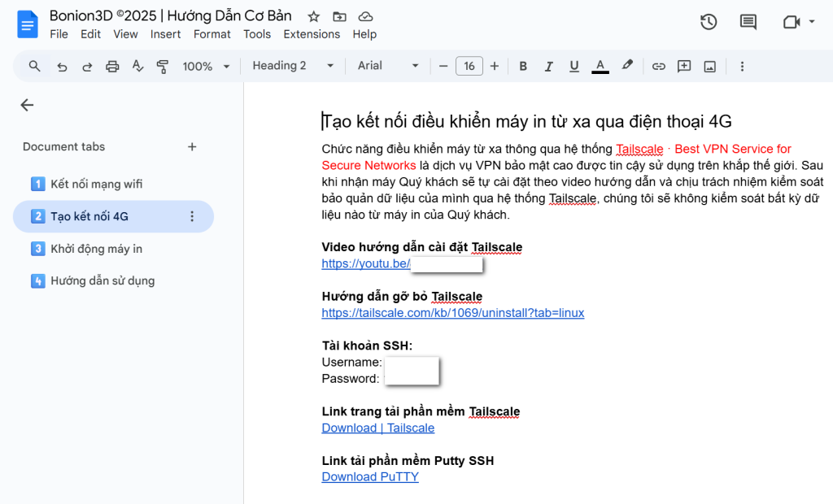Screen dimensions: 833x504
Task: Open the Tailscale Best VPN Service link
Action: (556, 157)
